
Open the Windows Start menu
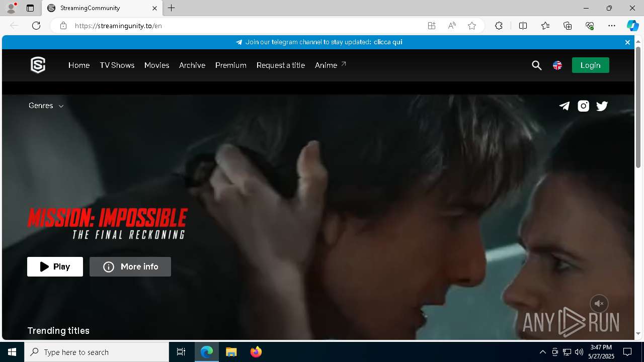tap(12, 352)
